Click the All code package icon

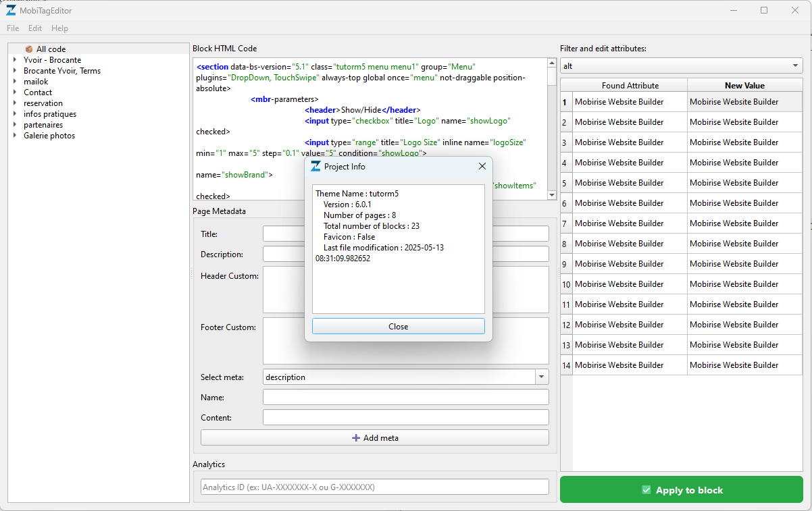pos(29,49)
